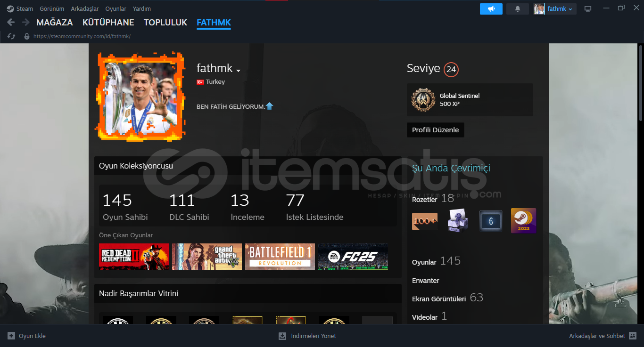The image size is (644, 347).
Task: Switch to Big Picture mode icon
Action: [x=588, y=9]
